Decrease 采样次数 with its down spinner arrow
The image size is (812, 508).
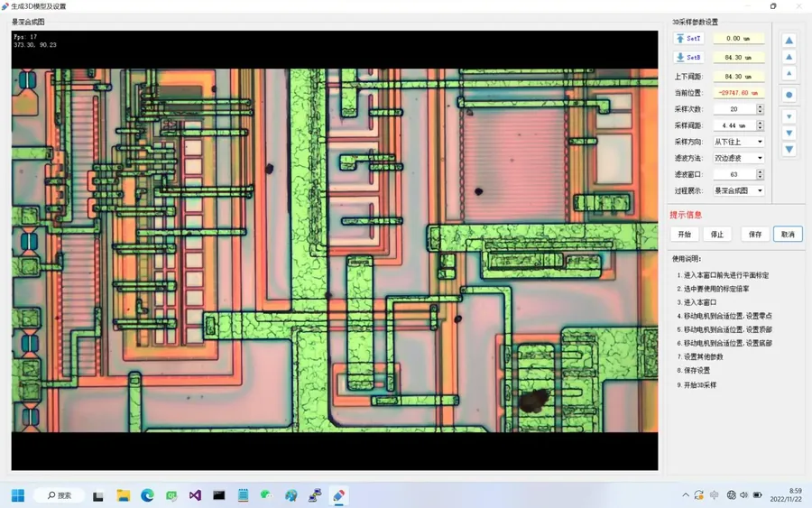pyautogui.click(x=760, y=112)
